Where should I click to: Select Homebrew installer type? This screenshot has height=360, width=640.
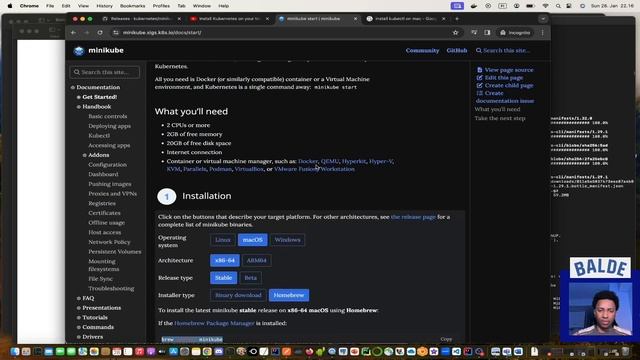pos(289,295)
